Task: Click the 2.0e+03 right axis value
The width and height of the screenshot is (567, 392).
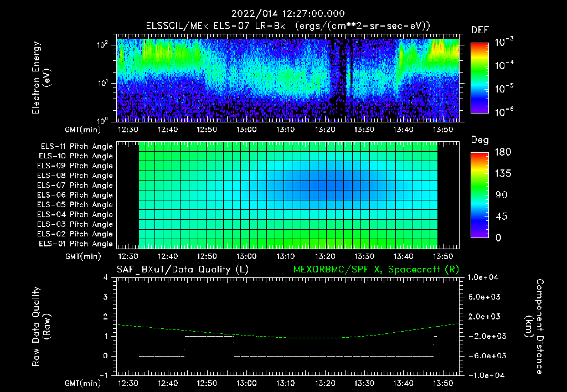Action: click(485, 316)
